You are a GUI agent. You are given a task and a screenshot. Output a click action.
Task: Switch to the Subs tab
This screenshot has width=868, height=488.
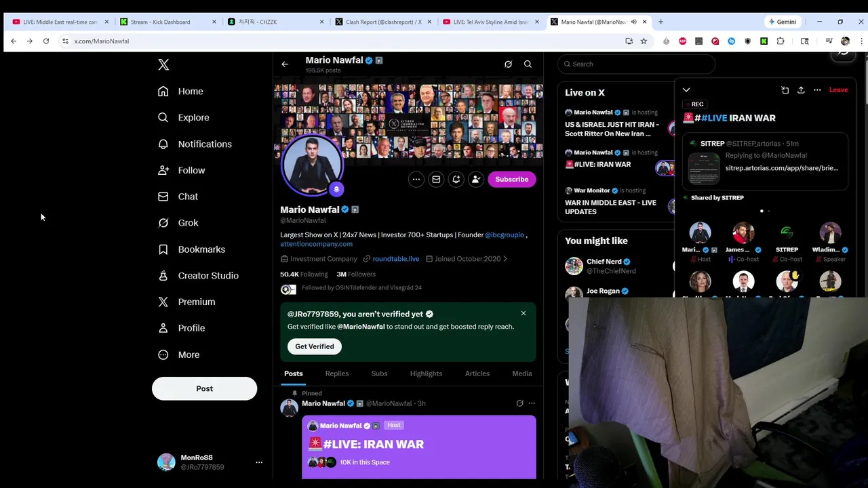(x=379, y=373)
